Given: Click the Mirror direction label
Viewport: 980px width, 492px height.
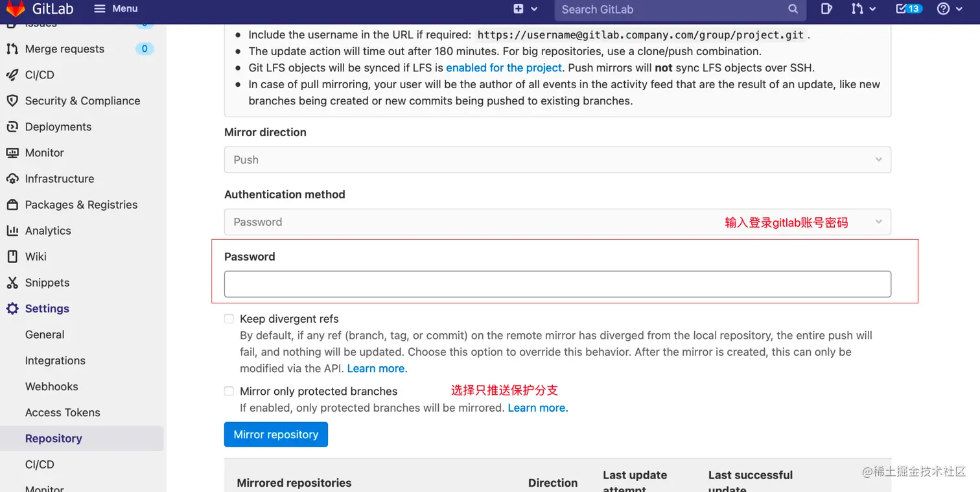Looking at the screenshot, I should click(x=265, y=132).
